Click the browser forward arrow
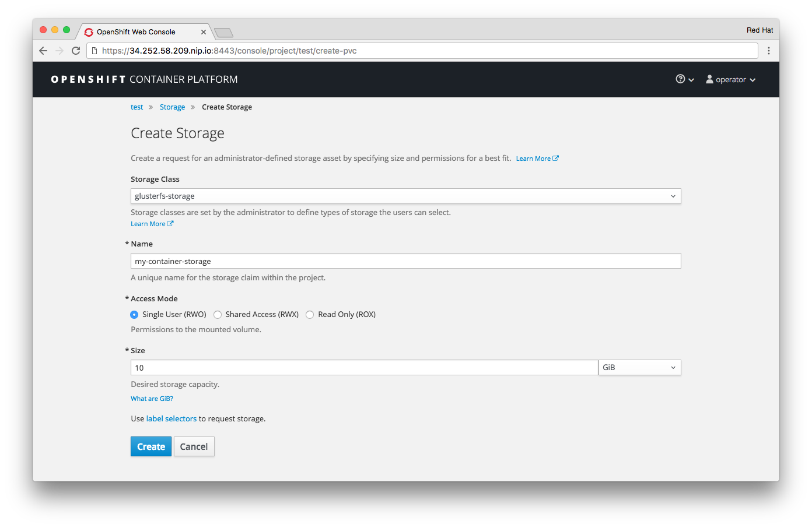Image resolution: width=812 pixels, height=528 pixels. pyautogui.click(x=60, y=51)
